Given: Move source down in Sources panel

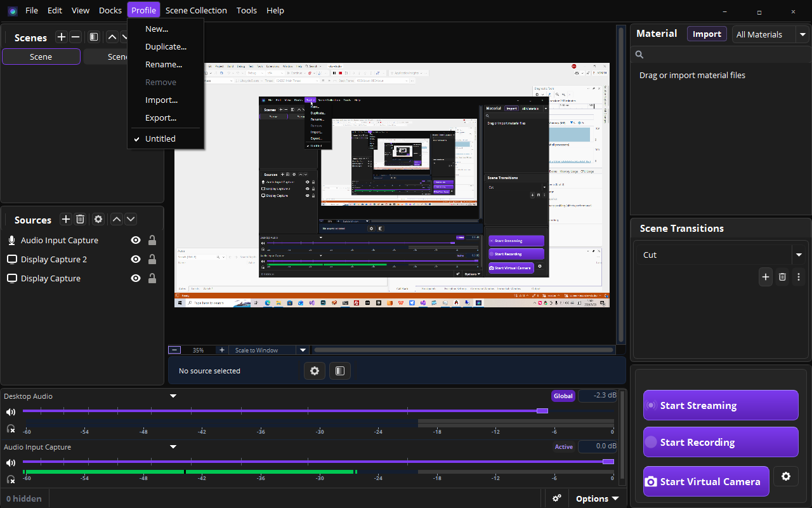Looking at the screenshot, I should click(x=131, y=219).
